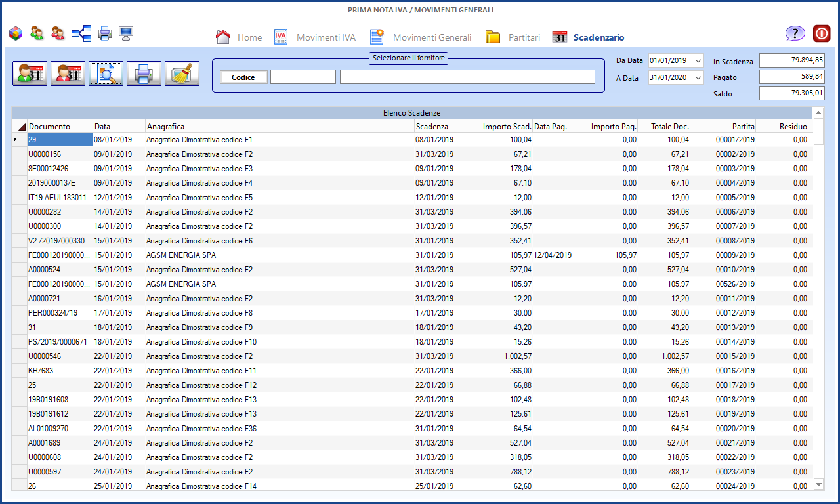Click the blue hierarchy tree icon
Image resolution: width=840 pixels, height=504 pixels.
pyautogui.click(x=81, y=33)
